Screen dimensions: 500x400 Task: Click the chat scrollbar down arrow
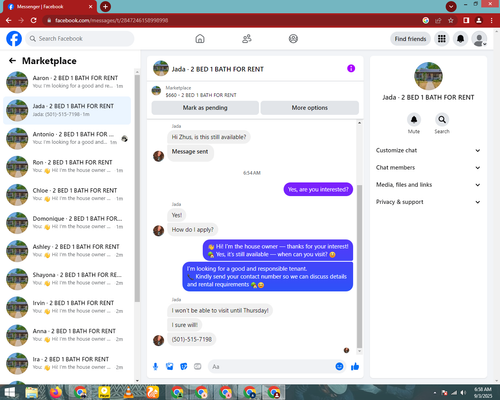point(359,351)
